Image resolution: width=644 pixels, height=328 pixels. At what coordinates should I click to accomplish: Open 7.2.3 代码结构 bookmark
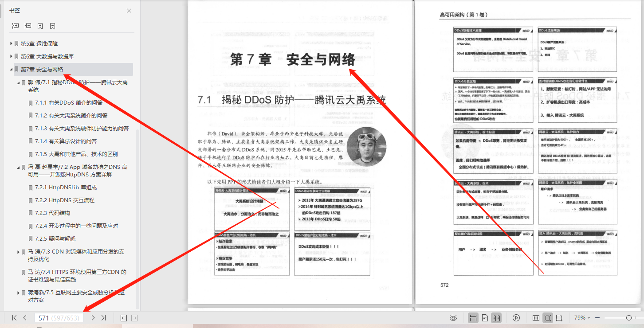52,213
